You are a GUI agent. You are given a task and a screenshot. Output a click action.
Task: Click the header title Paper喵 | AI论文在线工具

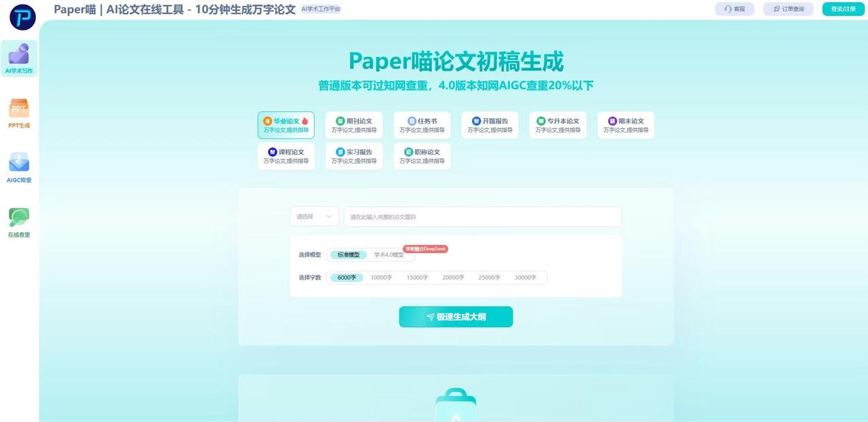pyautogui.click(x=175, y=9)
